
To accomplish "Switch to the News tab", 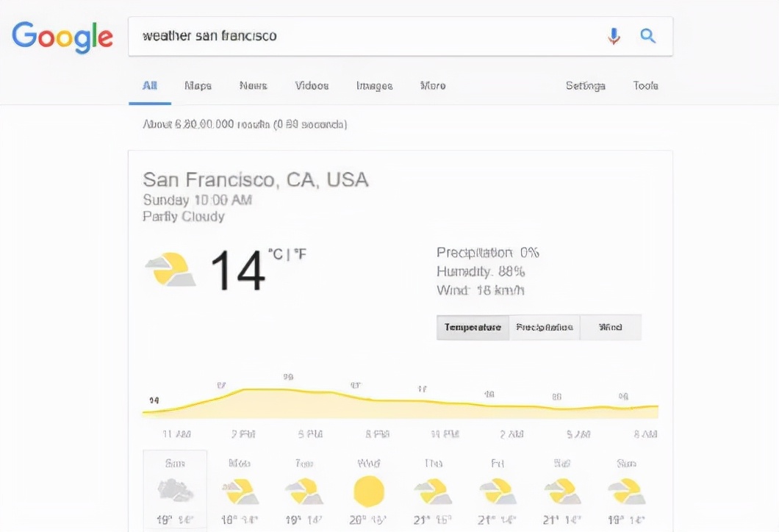I will point(253,86).
